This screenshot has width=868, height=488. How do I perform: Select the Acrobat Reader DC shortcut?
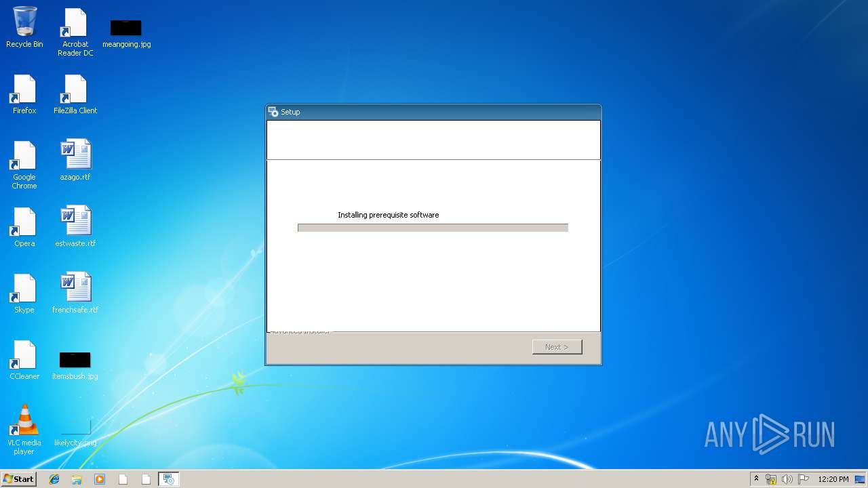pyautogui.click(x=75, y=33)
